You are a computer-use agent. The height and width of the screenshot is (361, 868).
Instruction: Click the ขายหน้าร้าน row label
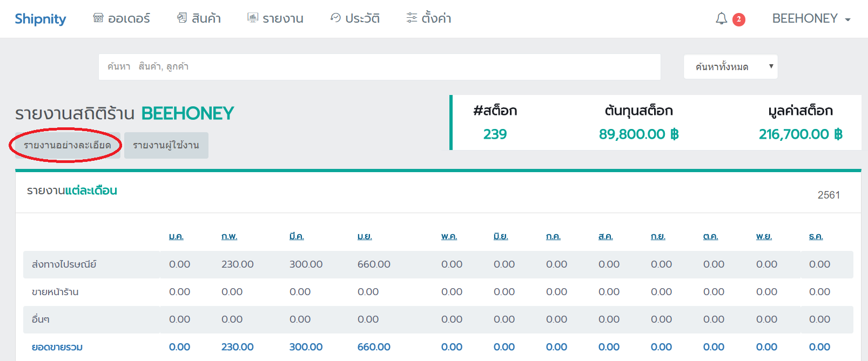(55, 292)
